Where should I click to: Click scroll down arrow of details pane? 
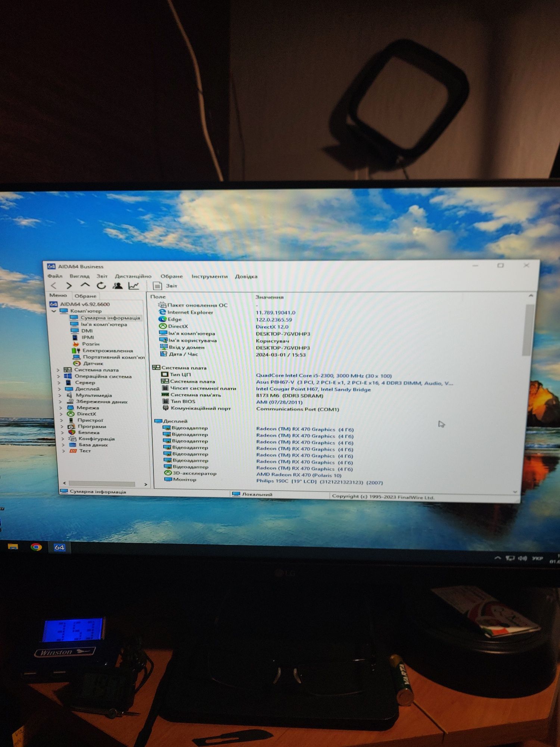click(515, 492)
